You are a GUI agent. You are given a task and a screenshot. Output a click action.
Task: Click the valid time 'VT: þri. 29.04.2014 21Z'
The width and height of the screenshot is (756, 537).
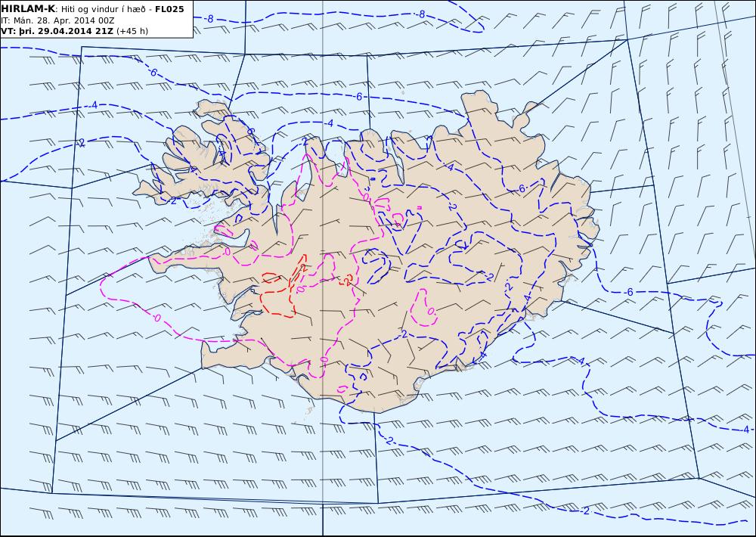57,31
